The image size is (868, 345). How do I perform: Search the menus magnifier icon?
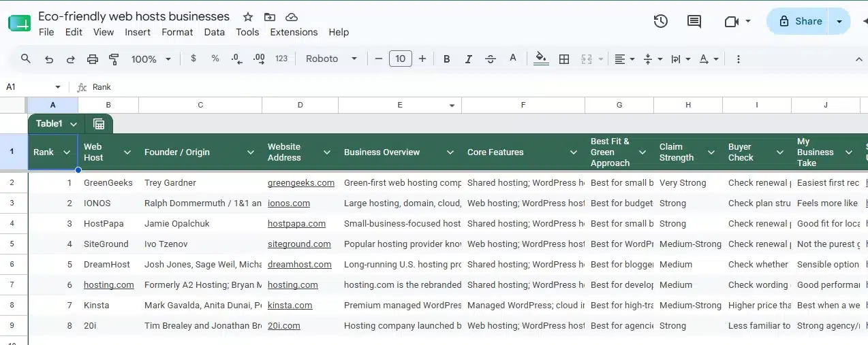point(26,59)
